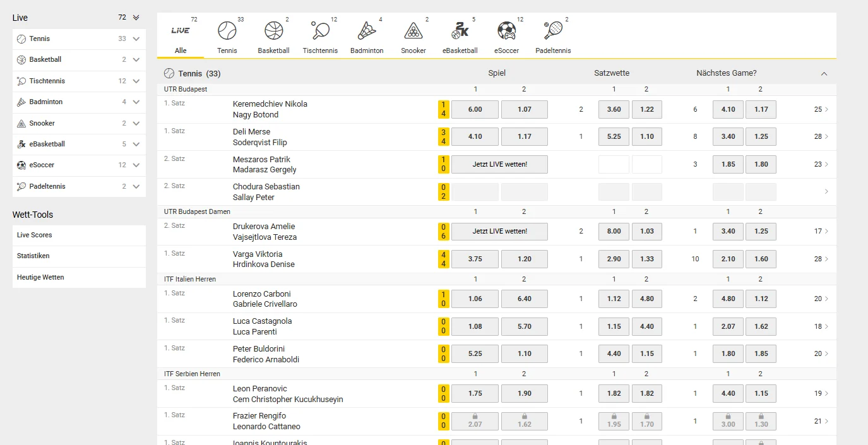Click the Snooker icon in left sidebar
This screenshot has width=868, height=445.
tap(21, 123)
